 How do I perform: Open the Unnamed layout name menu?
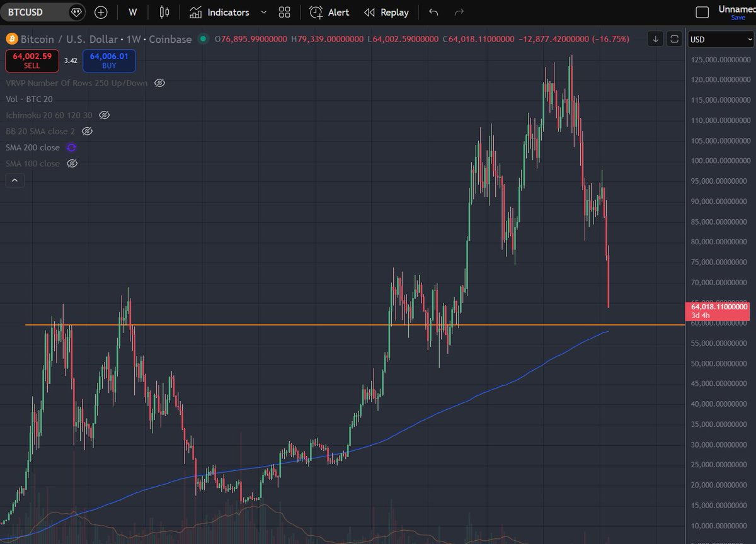click(x=736, y=9)
